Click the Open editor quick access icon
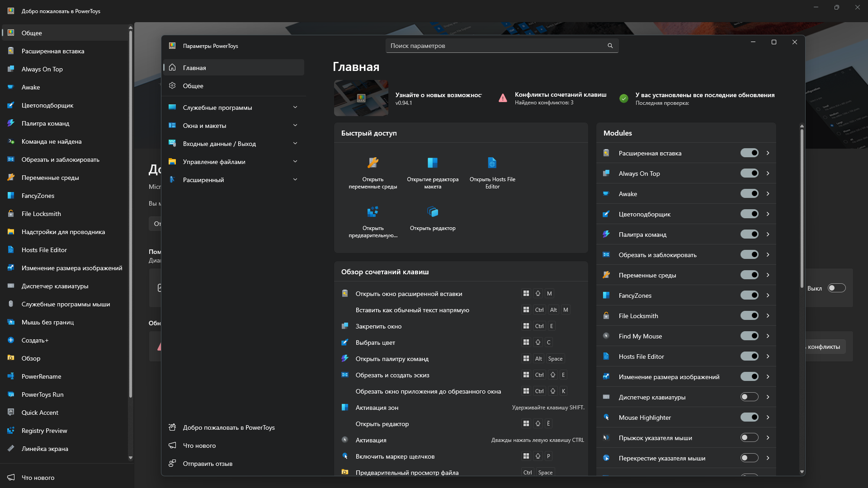The width and height of the screenshot is (868, 488). click(432, 211)
